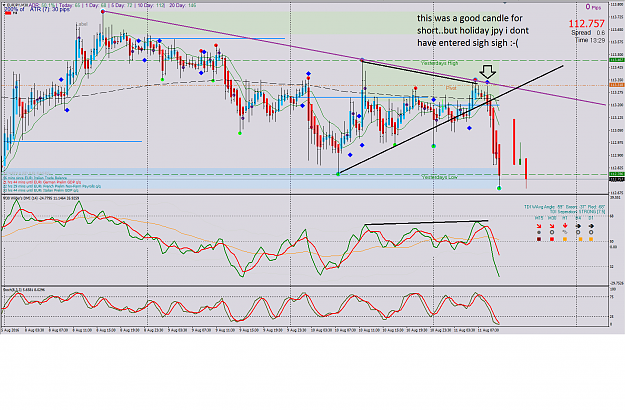Click the M15 red trend arrow icon
This screenshot has height=410, width=625.
(539, 226)
